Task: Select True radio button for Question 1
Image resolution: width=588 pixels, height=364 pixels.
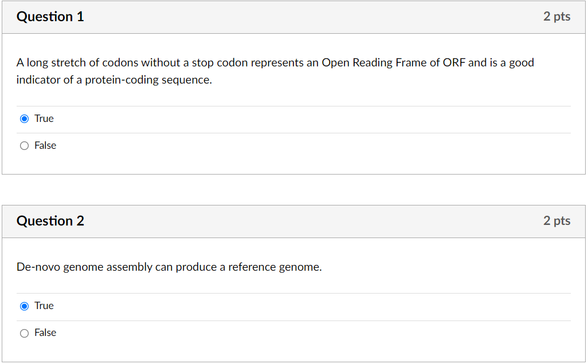Action: [24, 119]
